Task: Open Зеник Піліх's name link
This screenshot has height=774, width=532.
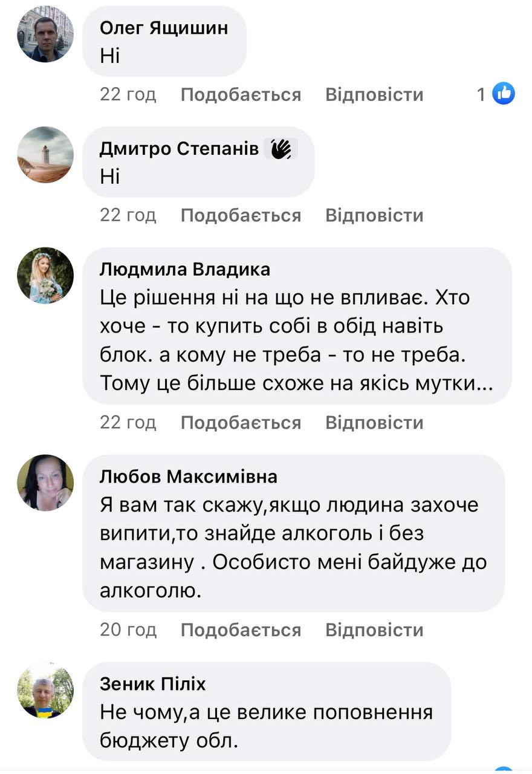Action: tap(152, 684)
